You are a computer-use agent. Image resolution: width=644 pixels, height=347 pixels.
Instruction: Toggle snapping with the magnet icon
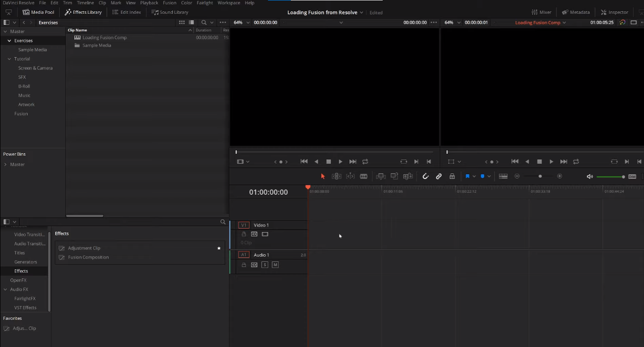[426, 176]
